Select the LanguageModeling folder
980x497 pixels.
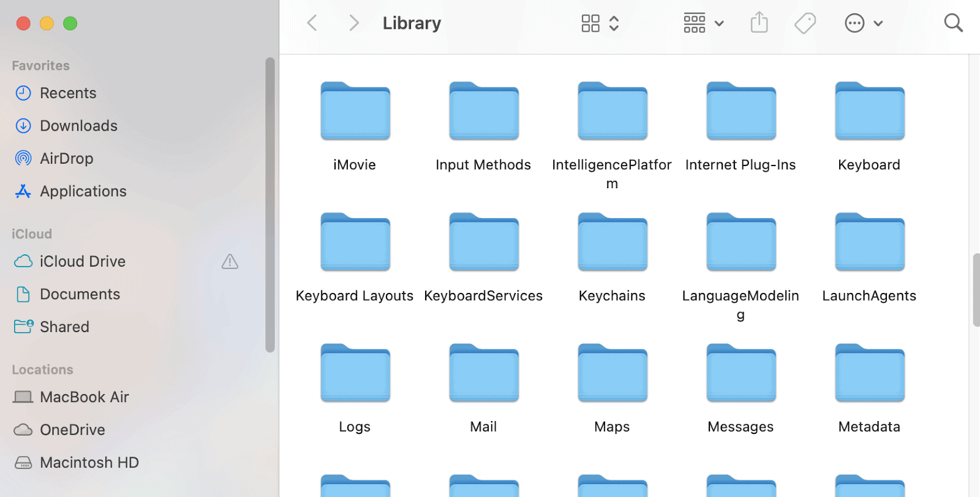pos(741,243)
